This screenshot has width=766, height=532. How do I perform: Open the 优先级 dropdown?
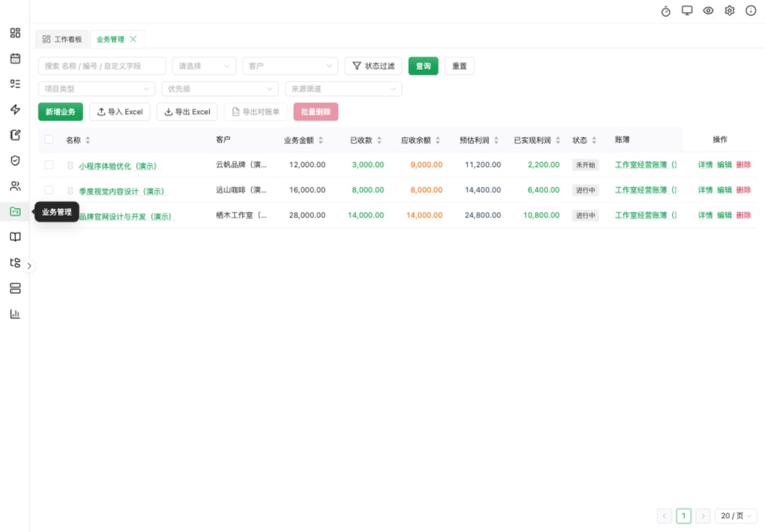click(x=220, y=89)
